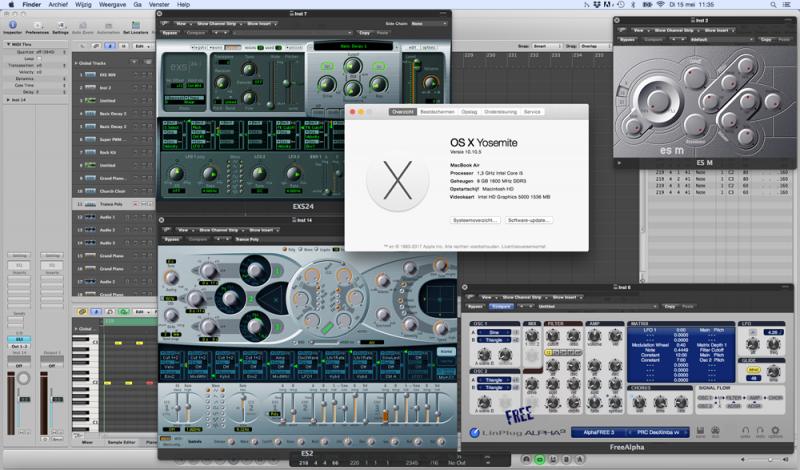Image resolution: width=800 pixels, height=470 pixels.
Task: Click the Systeemoverzicht button
Action: click(x=474, y=220)
